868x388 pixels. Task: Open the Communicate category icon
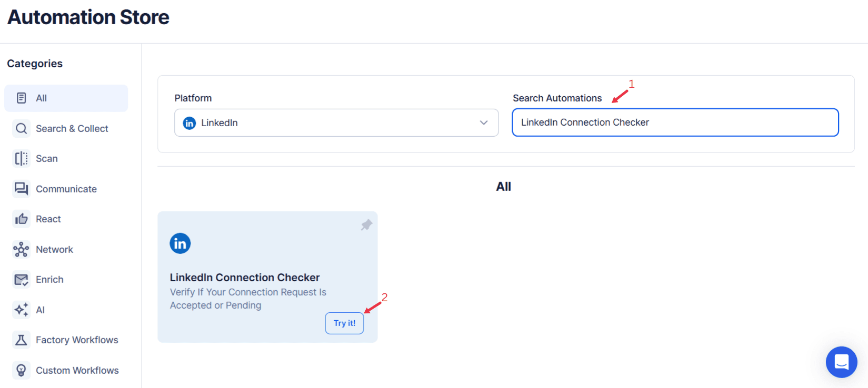pos(21,189)
